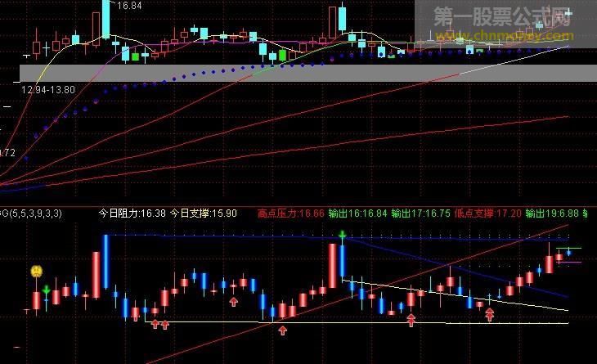The height and width of the screenshot is (364, 597).
Task: Click the 16.84 high price label
Action: coord(128,6)
